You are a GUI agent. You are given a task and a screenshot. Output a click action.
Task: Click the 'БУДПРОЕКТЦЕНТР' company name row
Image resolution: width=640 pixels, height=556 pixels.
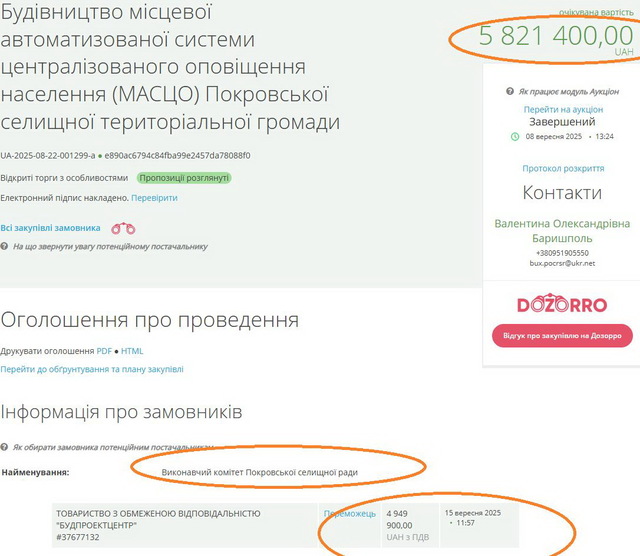(185, 525)
